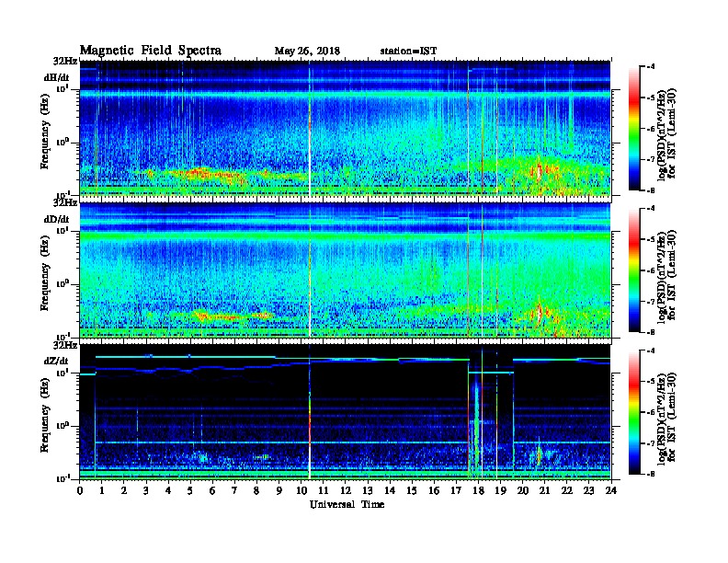Click the 32Hz label above dD/dt panel

tap(65, 202)
